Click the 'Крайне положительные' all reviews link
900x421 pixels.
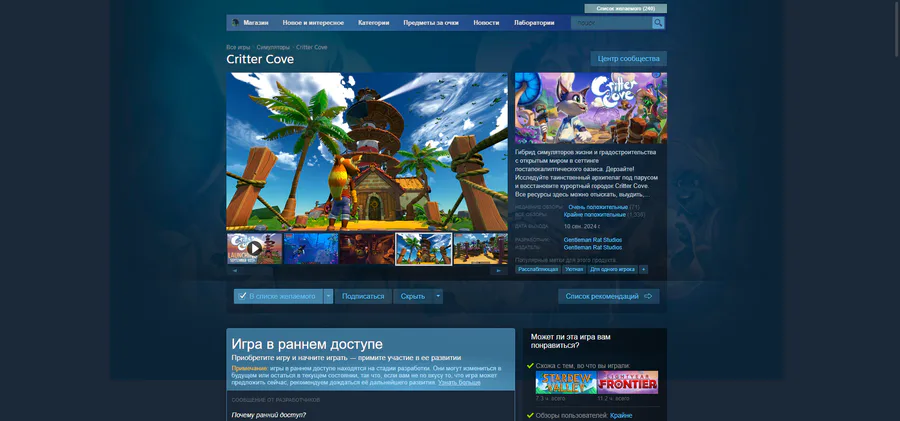(595, 214)
